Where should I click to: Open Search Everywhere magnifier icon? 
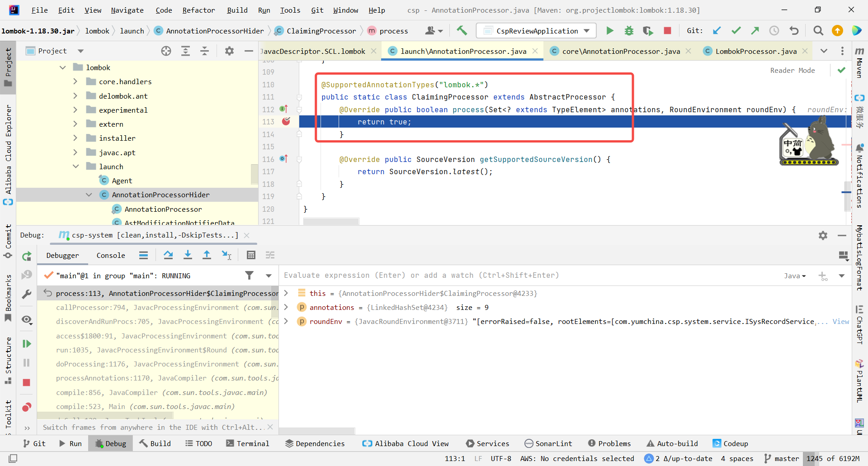818,30
